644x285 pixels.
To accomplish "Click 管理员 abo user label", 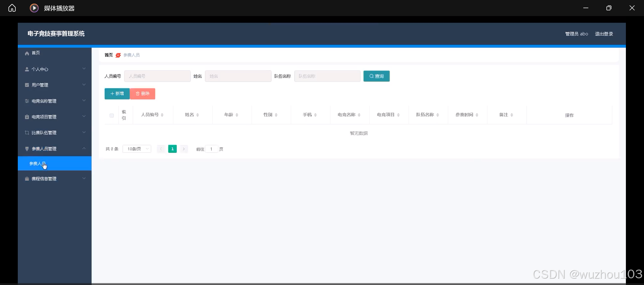I will (x=577, y=34).
